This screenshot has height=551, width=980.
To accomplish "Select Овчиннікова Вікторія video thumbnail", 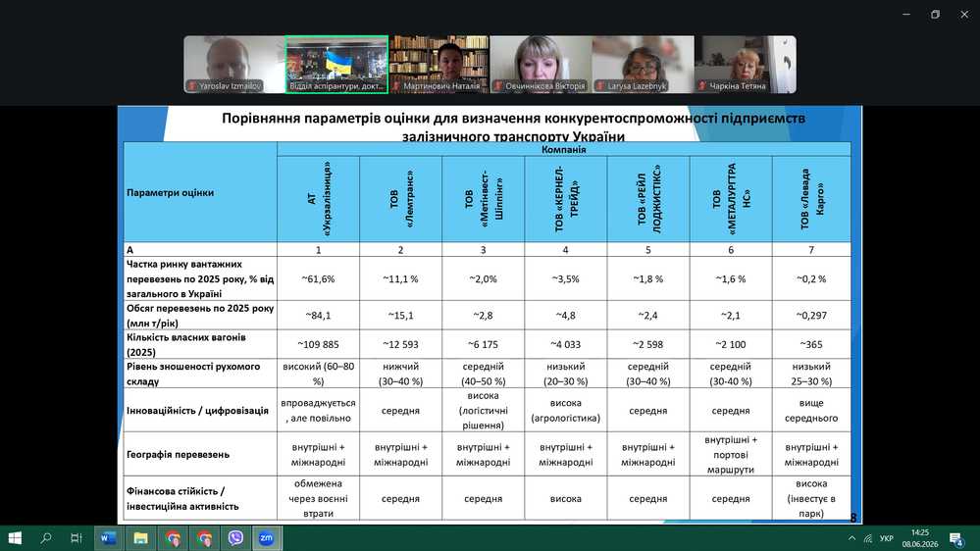I will tap(541, 65).
